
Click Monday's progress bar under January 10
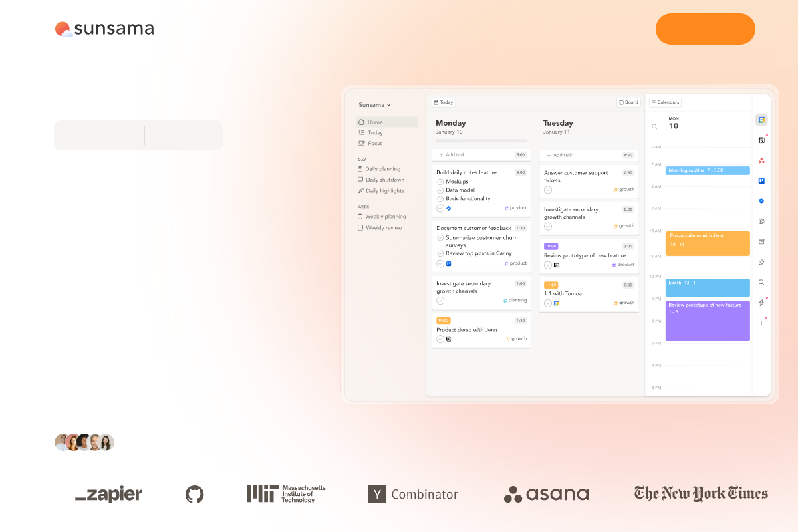point(481,141)
